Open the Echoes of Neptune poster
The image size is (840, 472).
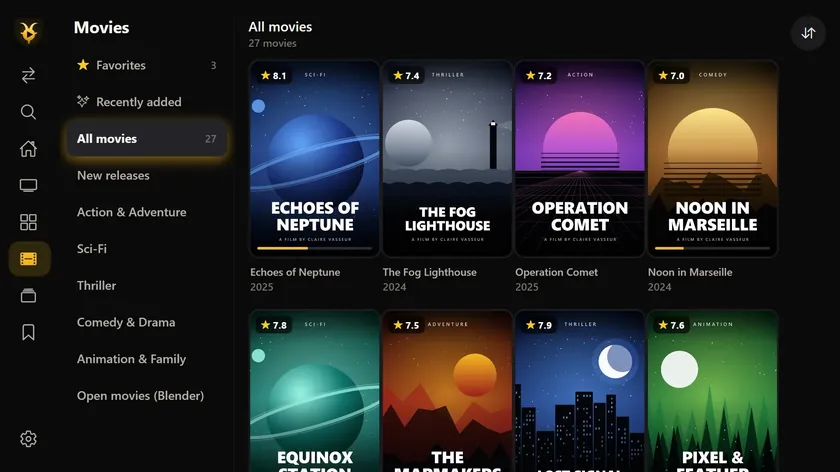point(314,159)
